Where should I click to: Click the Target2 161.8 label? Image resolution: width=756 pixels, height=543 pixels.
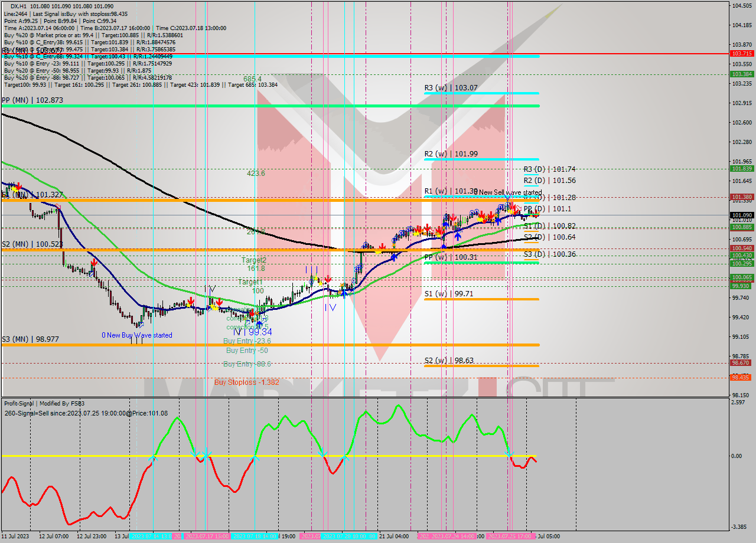(x=254, y=264)
